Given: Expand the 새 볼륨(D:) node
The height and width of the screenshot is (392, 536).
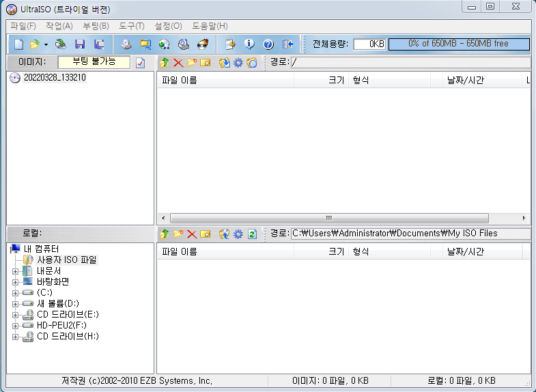Looking at the screenshot, I should tap(15, 304).
